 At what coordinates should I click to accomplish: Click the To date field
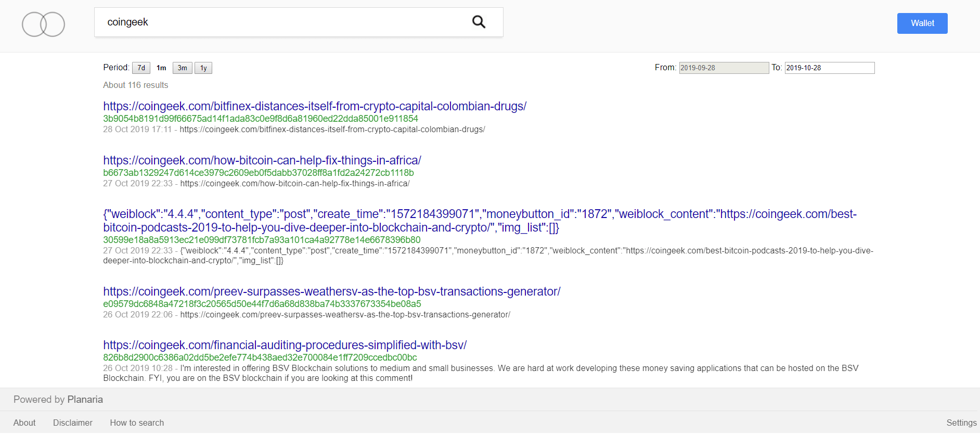(x=829, y=68)
